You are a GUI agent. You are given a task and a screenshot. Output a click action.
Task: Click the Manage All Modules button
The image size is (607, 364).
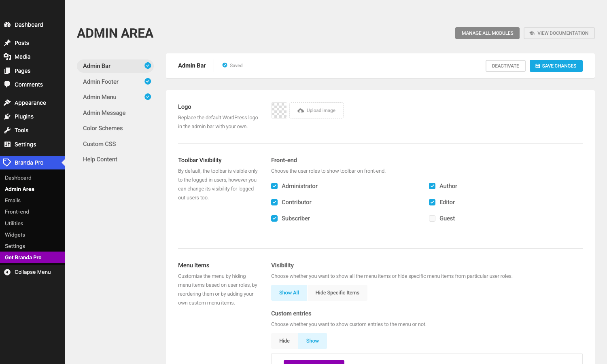point(487,33)
